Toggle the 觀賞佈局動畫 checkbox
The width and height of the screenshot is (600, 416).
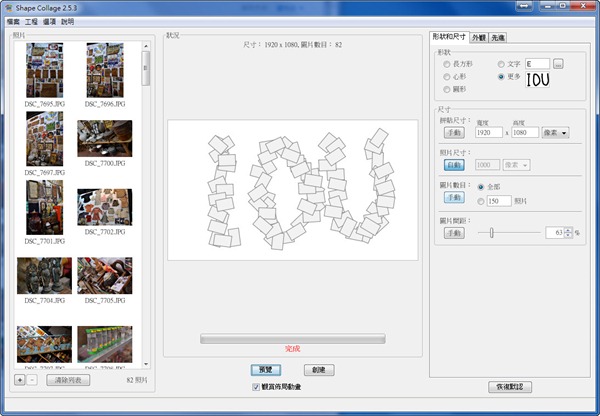[257, 386]
